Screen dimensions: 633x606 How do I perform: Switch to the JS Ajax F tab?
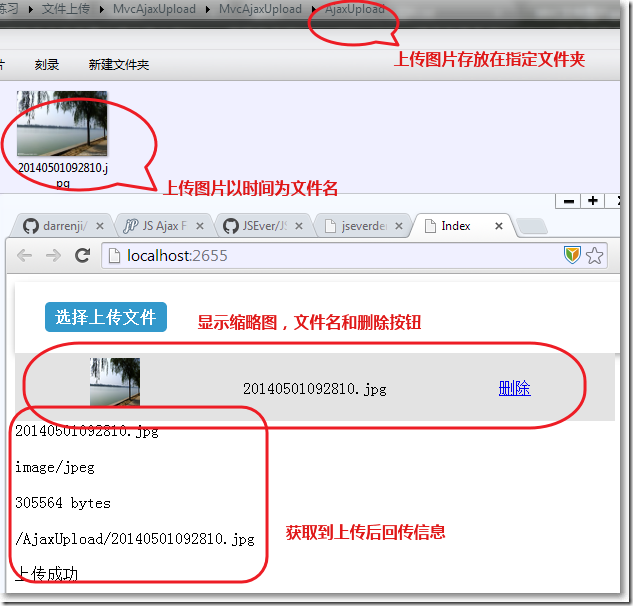pyautogui.click(x=161, y=226)
